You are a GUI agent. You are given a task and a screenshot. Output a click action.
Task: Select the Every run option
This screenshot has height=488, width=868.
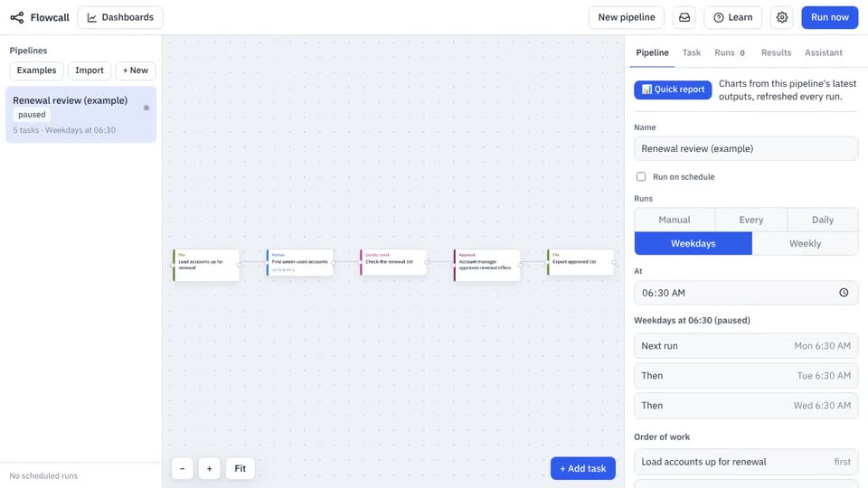750,220
